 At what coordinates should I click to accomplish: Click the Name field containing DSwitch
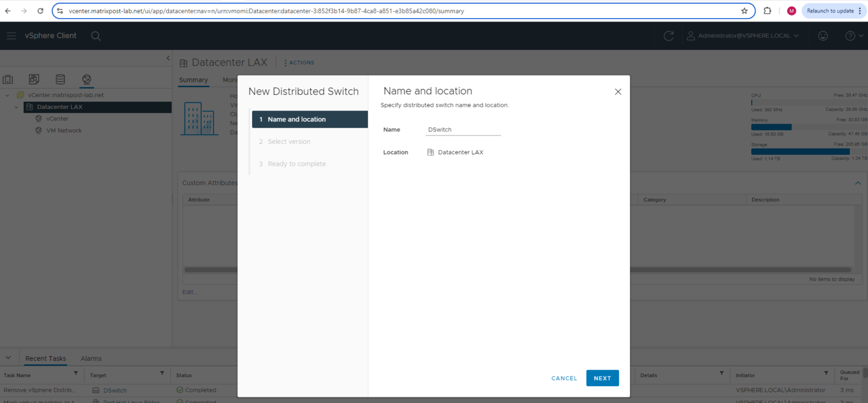point(463,129)
